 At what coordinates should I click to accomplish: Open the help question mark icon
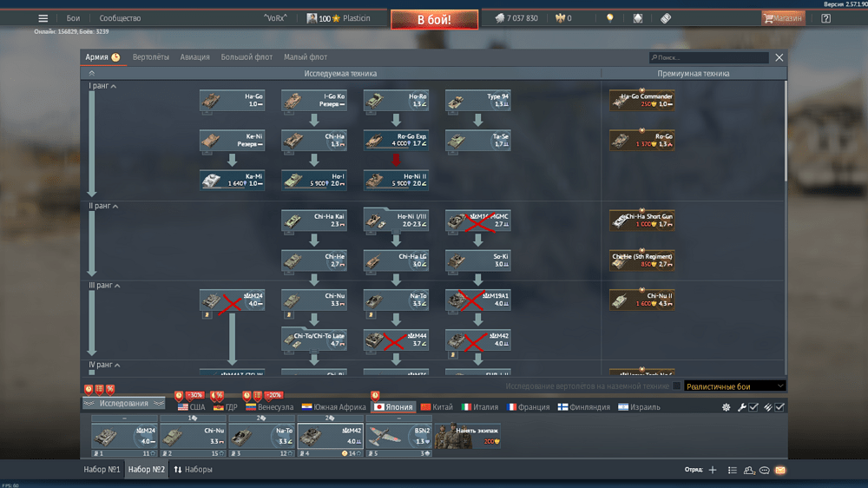click(825, 18)
